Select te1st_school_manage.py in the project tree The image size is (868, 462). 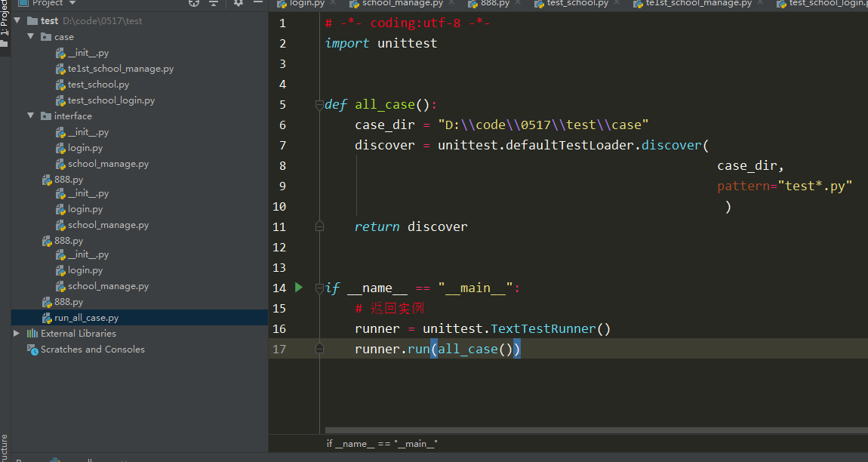click(121, 69)
